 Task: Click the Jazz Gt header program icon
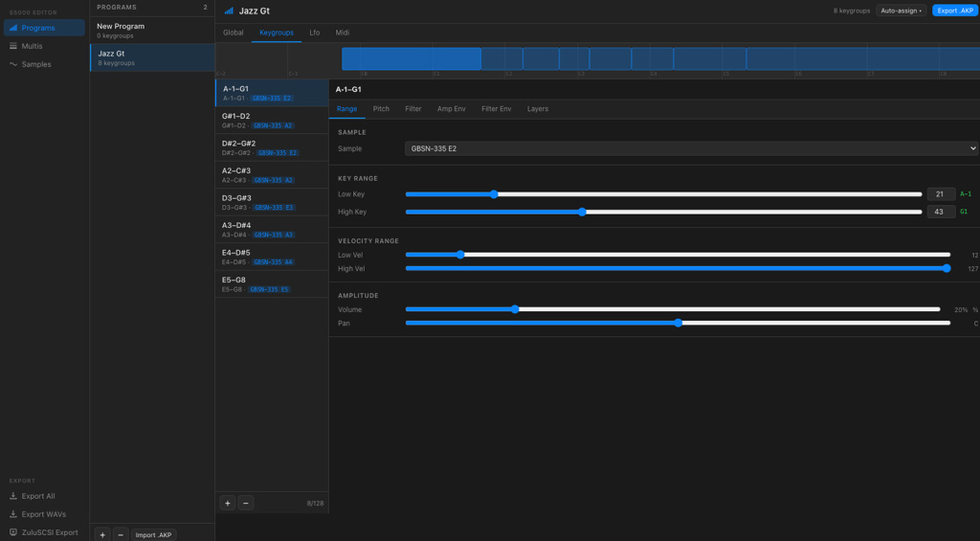click(x=229, y=11)
